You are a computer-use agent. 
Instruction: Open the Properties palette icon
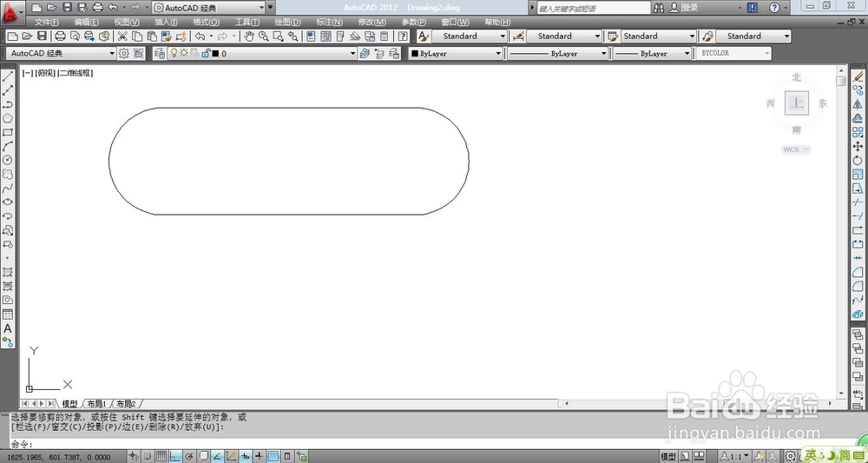[311, 36]
